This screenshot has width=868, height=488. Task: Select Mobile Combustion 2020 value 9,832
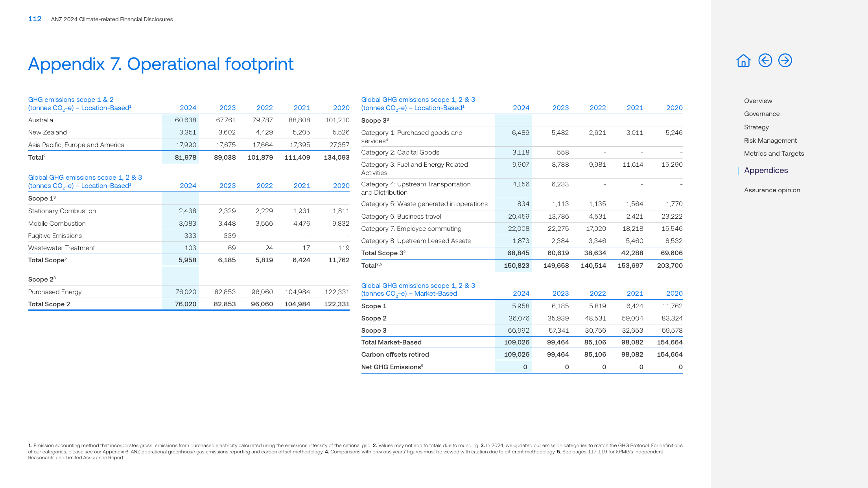tap(341, 223)
